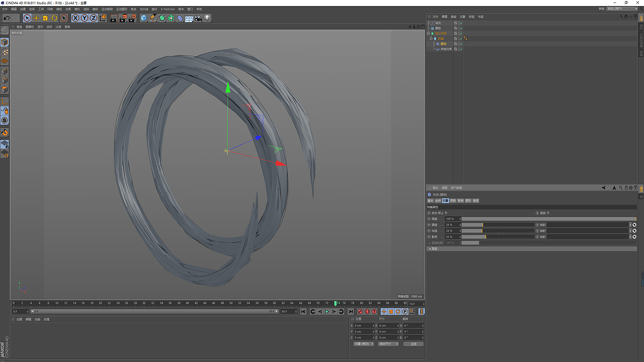Viewport: 644px width, 362px height.
Task: Click the Record Active Objects keyframe button
Action: (360, 312)
